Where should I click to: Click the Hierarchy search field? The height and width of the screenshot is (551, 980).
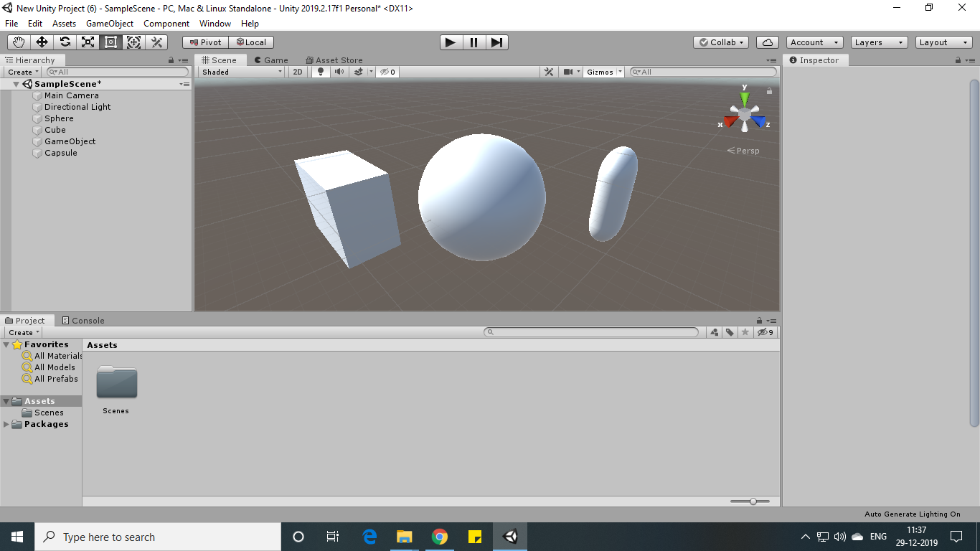tap(117, 72)
